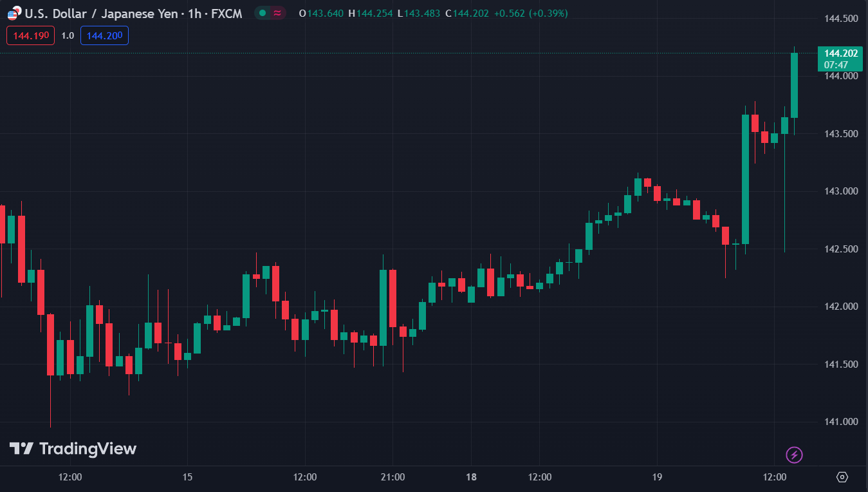This screenshot has width=868, height=492.
Task: Click the time axis label 21:00
Action: coord(393,477)
